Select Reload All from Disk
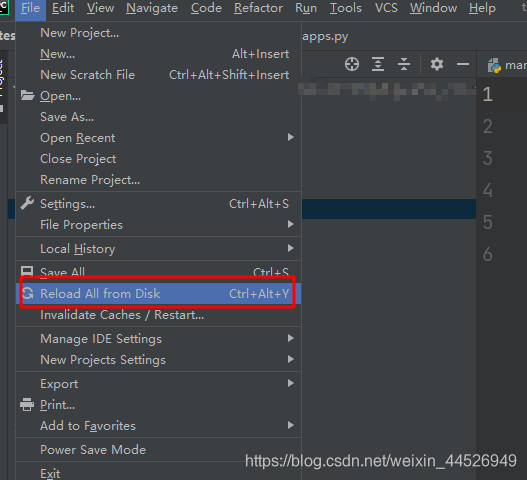Viewport: 527px width, 480px height. pyautogui.click(x=158, y=293)
